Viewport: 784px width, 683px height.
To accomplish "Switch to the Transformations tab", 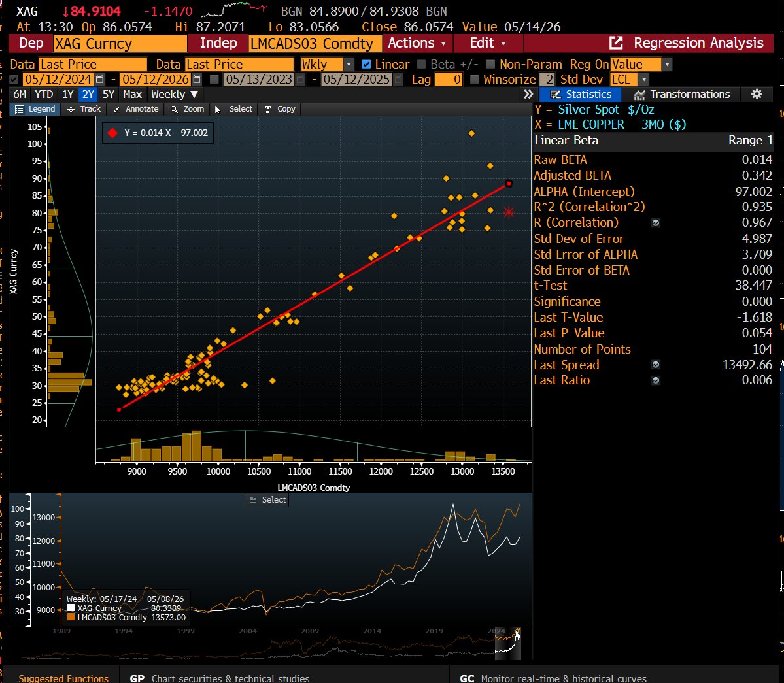I will click(x=683, y=94).
